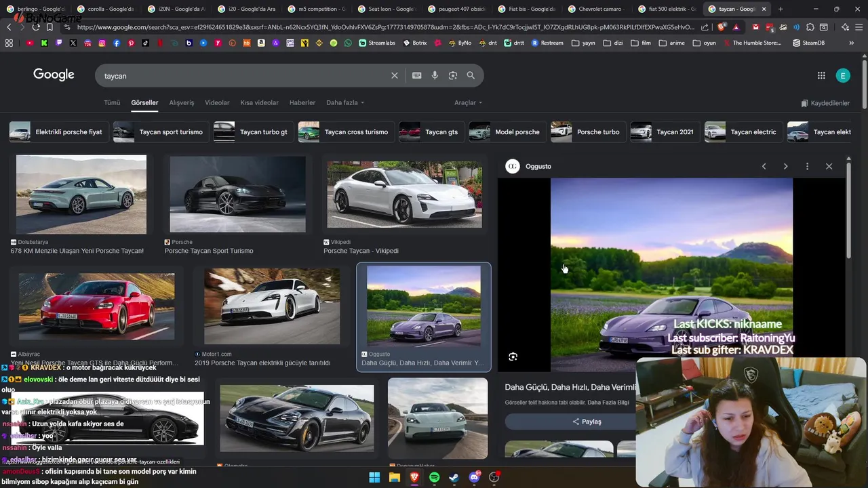The image size is (868, 488).
Task: Open the SteamDB bookmark
Action: click(x=809, y=43)
